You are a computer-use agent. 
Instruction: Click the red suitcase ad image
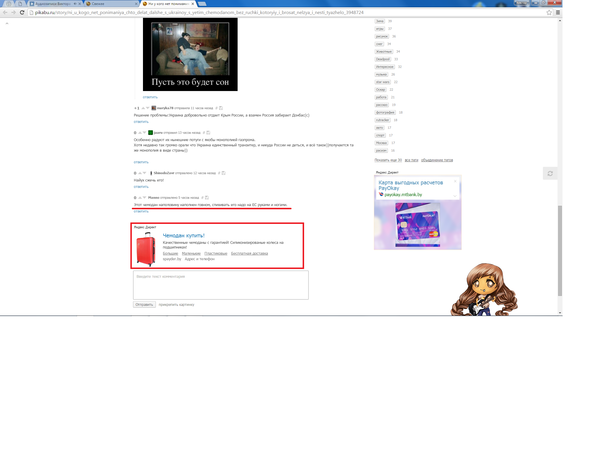click(x=146, y=249)
